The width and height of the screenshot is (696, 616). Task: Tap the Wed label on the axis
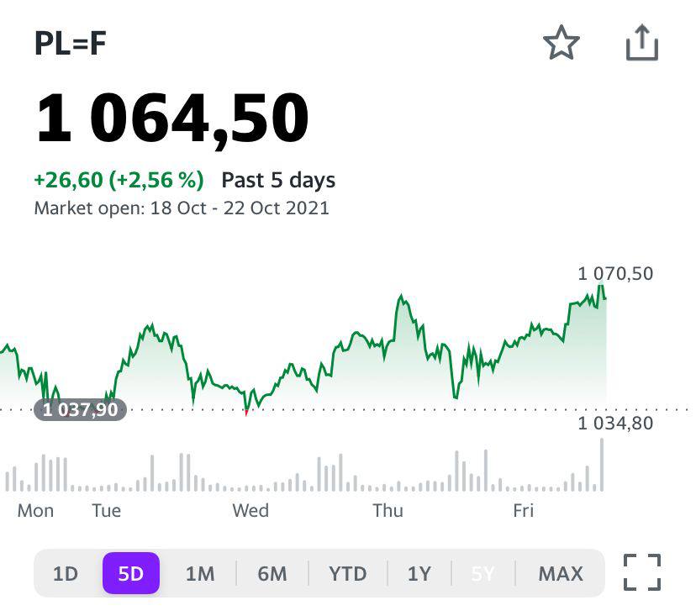(250, 510)
